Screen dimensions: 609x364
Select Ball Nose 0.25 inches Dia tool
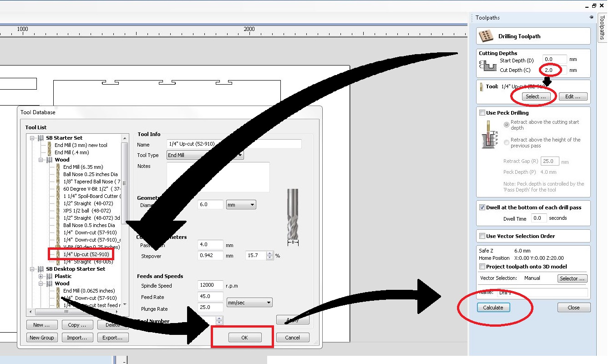[91, 174]
